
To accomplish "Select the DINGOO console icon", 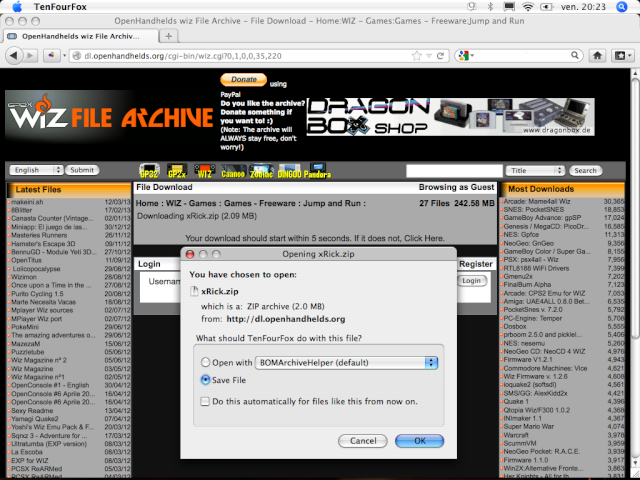I will [x=289, y=171].
